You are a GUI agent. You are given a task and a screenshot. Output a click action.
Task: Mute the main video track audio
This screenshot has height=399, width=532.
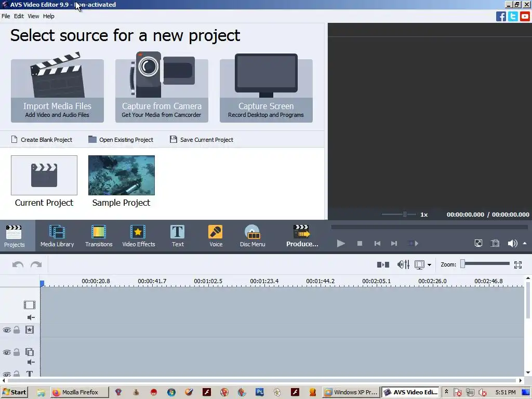click(x=31, y=317)
